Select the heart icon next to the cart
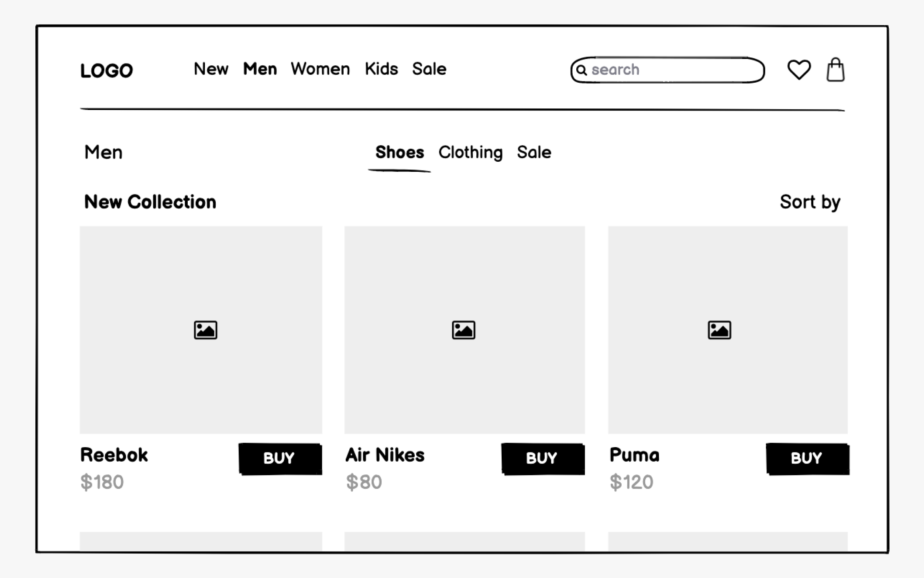 798,70
